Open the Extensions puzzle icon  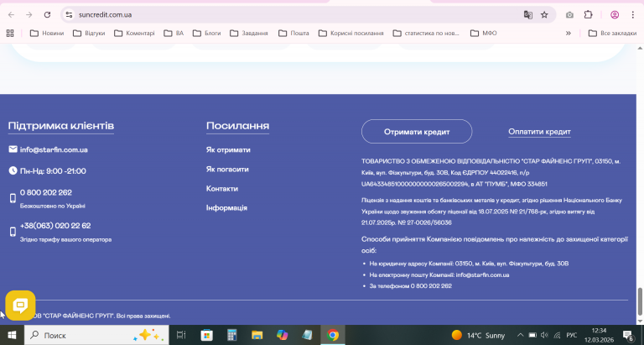pos(588,15)
